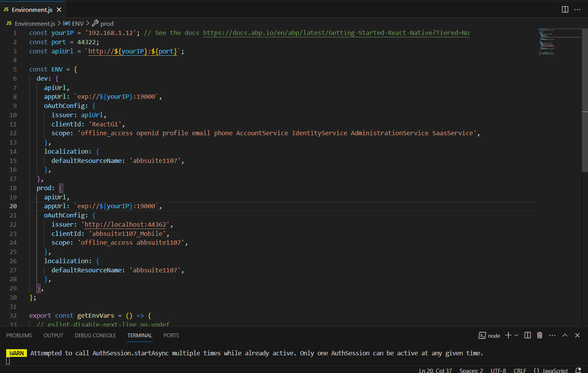Select ENV in the breadcrumb path
The image size is (588, 373).
[77, 23]
